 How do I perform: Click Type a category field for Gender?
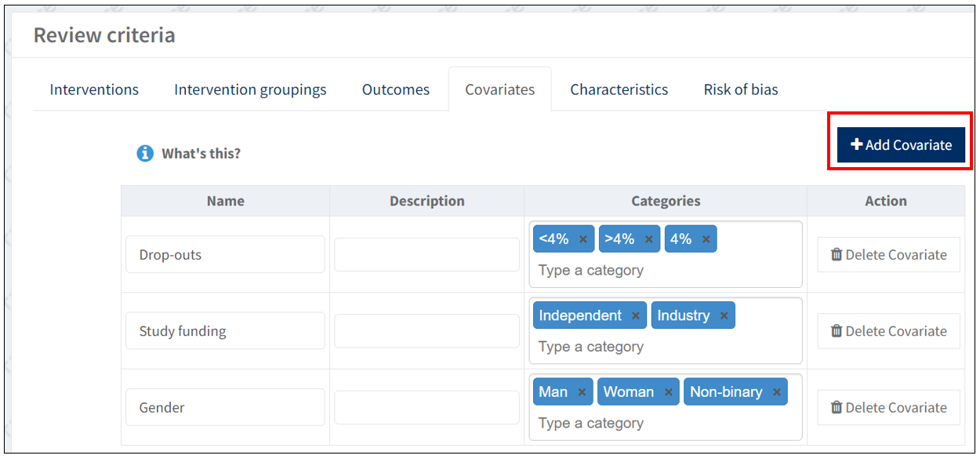627,424
